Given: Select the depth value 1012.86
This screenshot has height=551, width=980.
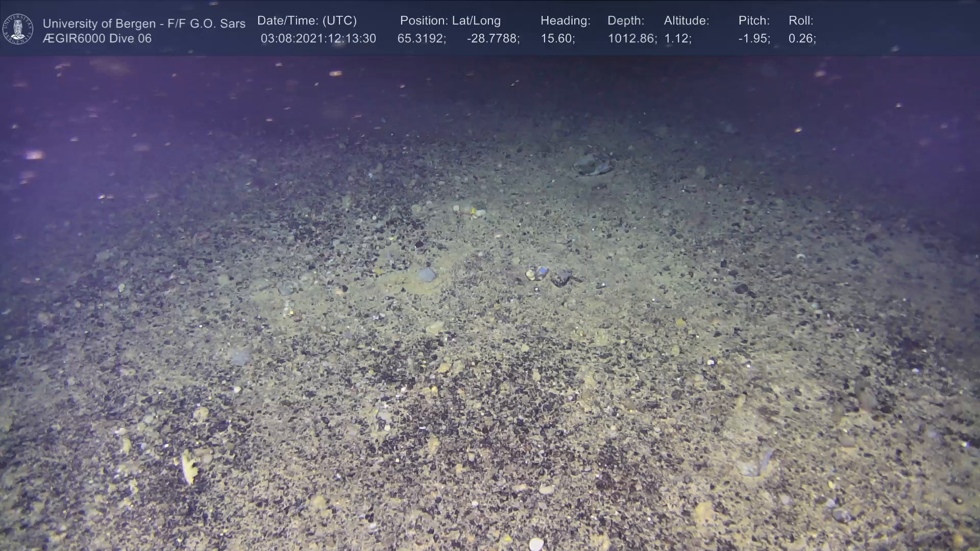Looking at the screenshot, I should [632, 39].
